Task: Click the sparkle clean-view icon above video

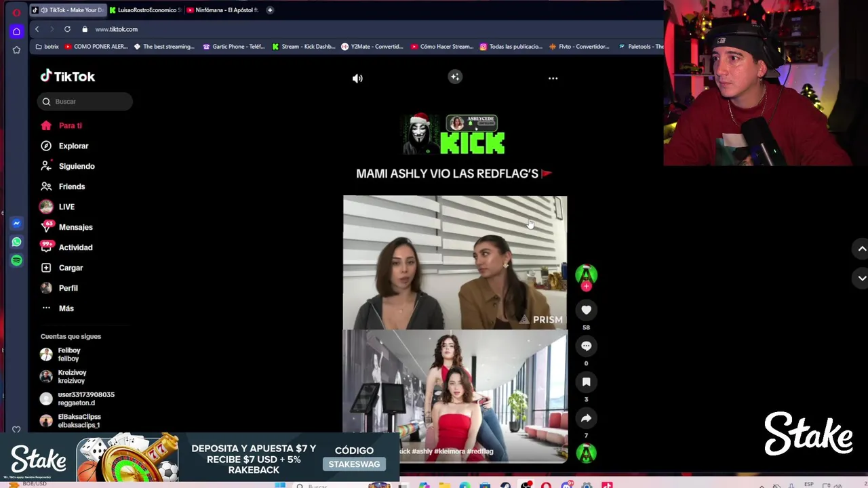Action: [x=455, y=77]
